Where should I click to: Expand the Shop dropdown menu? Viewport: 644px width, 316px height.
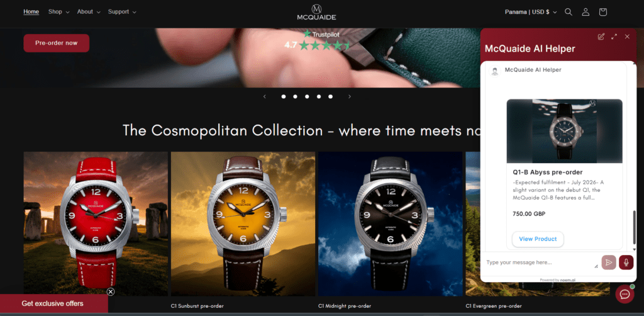pyautogui.click(x=58, y=12)
